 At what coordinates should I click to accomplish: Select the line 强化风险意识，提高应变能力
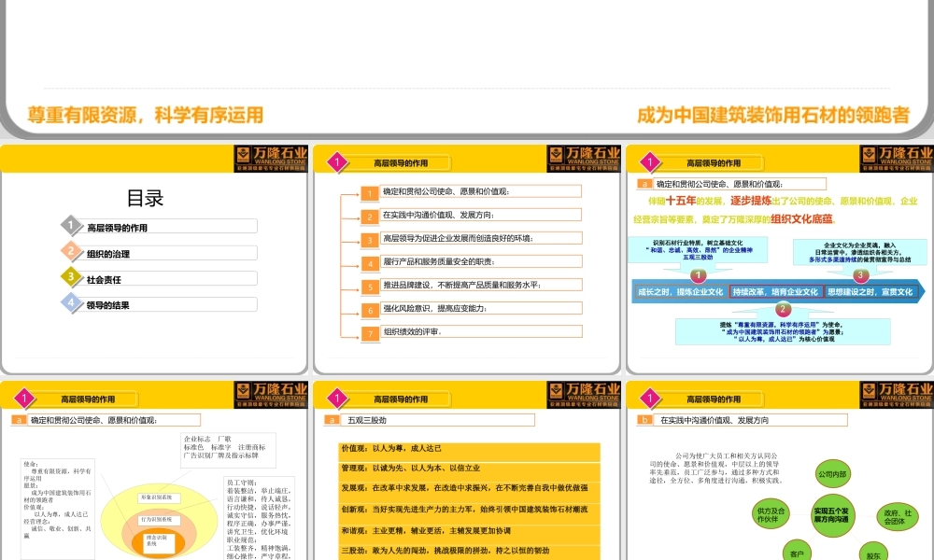click(x=480, y=308)
